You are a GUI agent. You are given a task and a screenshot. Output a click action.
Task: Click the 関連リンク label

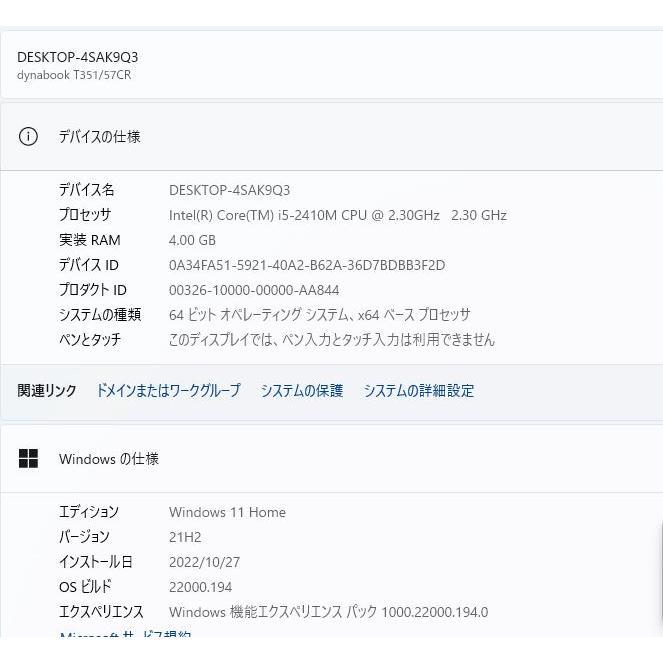coord(47,391)
